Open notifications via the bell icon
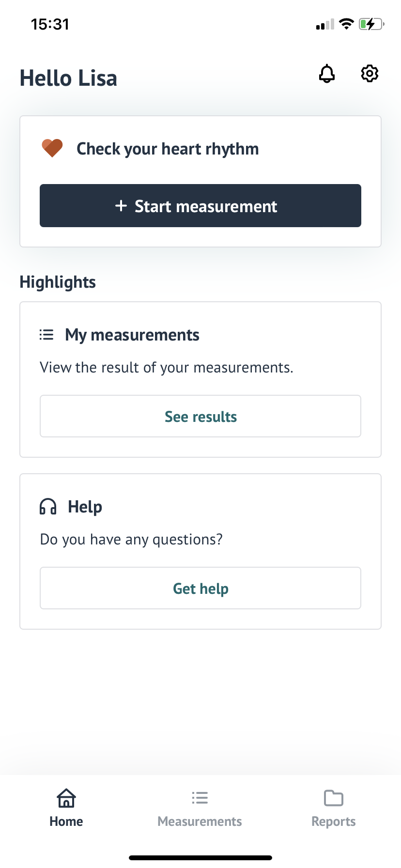This screenshot has width=401, height=868. pyautogui.click(x=327, y=74)
